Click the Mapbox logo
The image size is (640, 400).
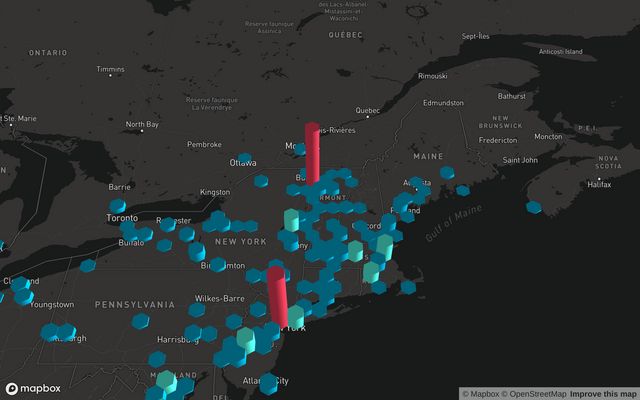tap(32, 388)
